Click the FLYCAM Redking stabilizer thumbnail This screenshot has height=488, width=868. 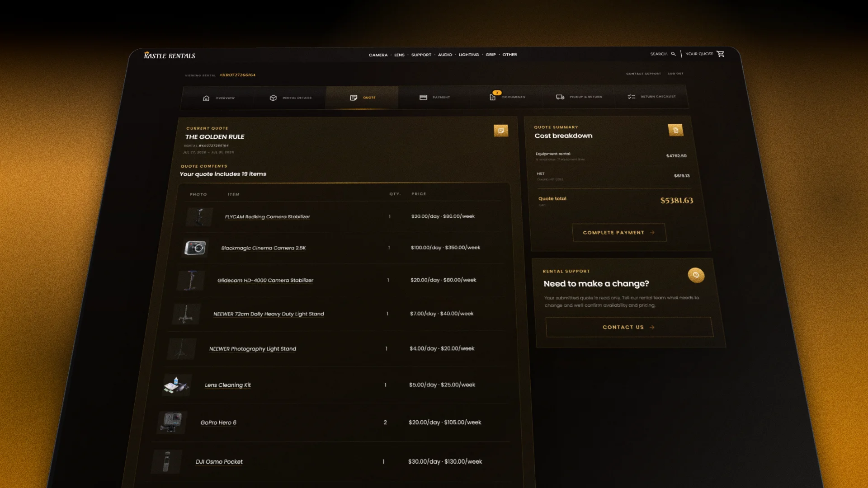click(199, 217)
